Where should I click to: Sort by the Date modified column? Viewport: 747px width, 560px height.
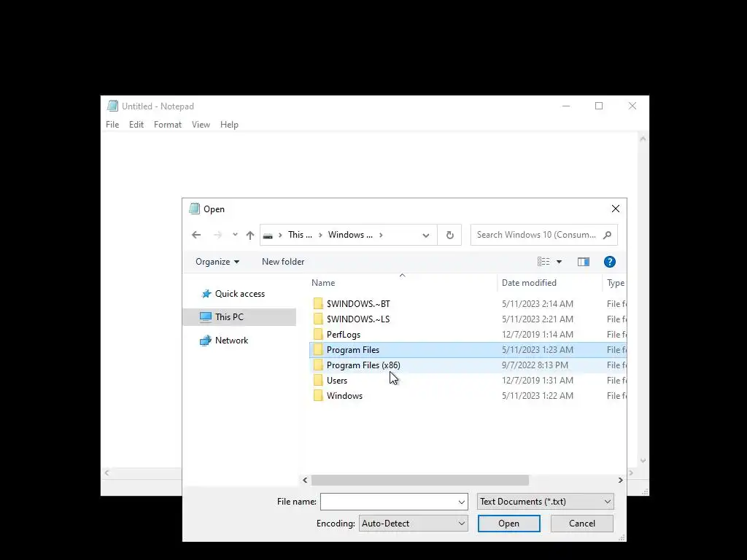tap(529, 283)
